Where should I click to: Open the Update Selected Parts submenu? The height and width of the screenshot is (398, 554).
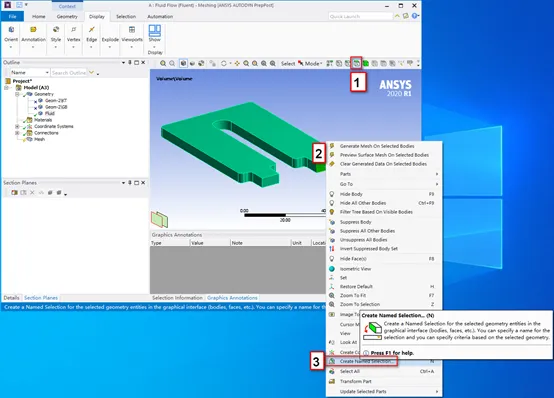point(384,392)
